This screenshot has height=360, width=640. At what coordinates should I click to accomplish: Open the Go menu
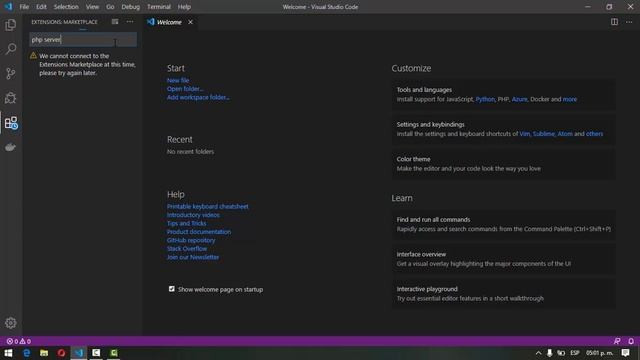(x=110, y=7)
